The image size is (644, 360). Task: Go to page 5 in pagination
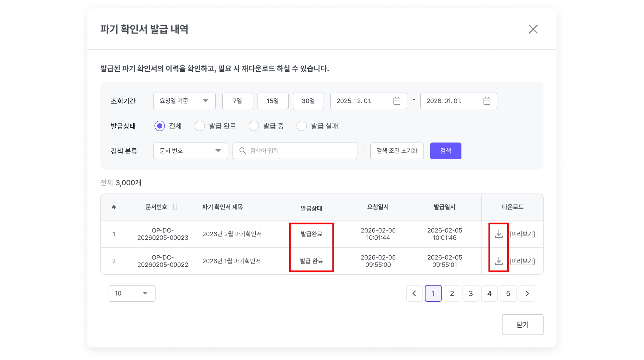click(x=508, y=293)
